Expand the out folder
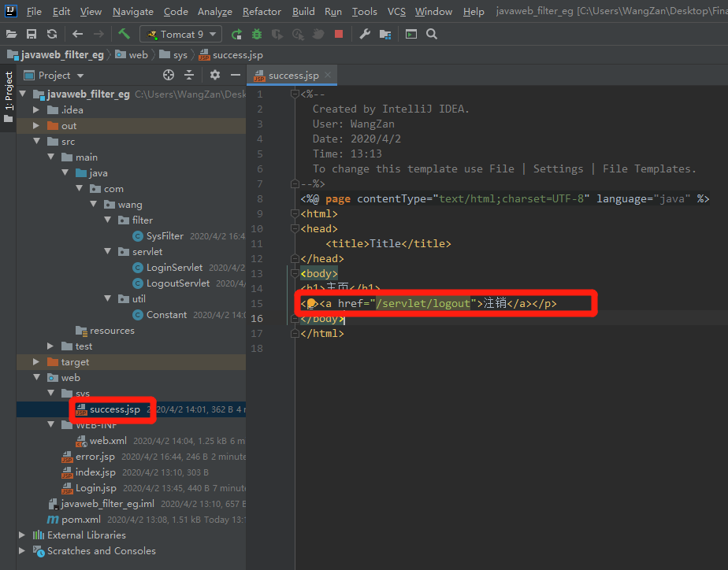This screenshot has width=728, height=570. pyautogui.click(x=36, y=125)
